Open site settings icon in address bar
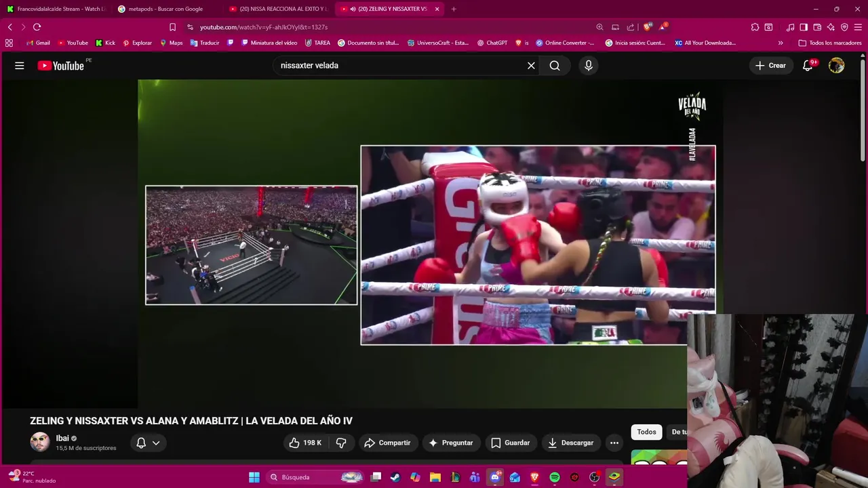Viewport: 868px width, 488px height. (x=190, y=27)
